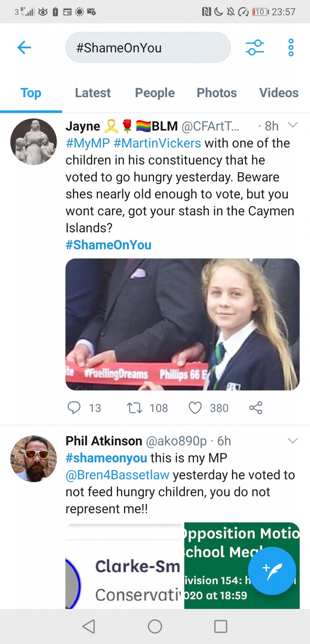This screenshot has height=644, width=310.
Task: Open the @Bren4Bassetlaw mention link
Action: tap(118, 475)
